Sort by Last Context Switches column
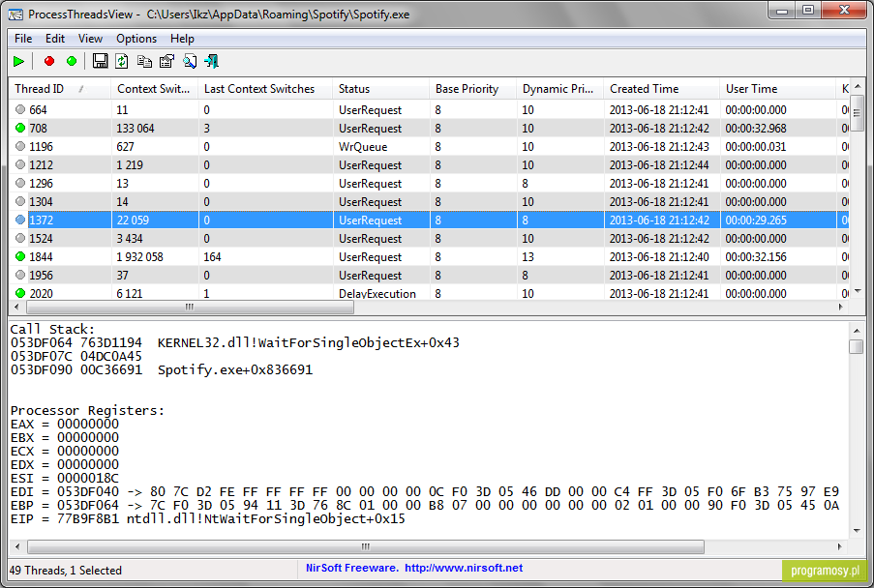Viewport: 874px width, 588px height. (265, 89)
